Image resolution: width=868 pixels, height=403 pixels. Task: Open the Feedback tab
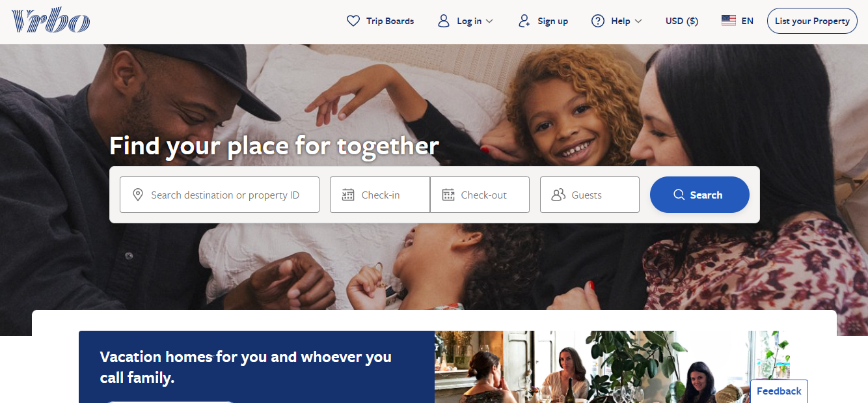[779, 391]
